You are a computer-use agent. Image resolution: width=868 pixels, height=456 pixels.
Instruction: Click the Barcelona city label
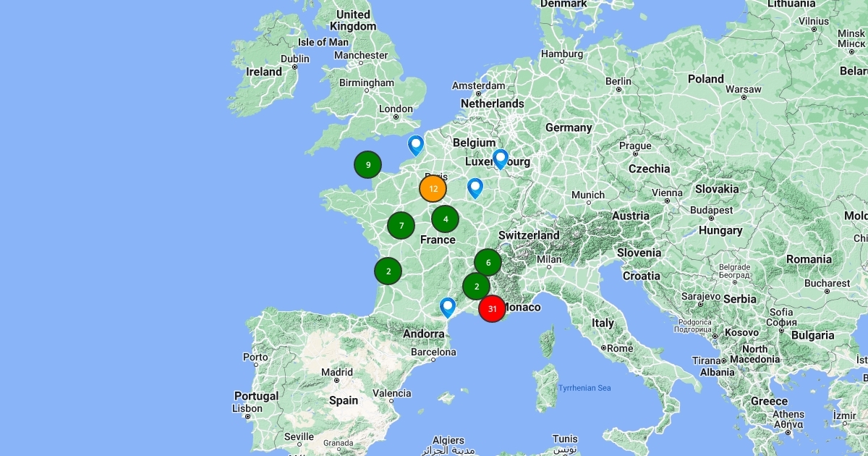tap(433, 352)
